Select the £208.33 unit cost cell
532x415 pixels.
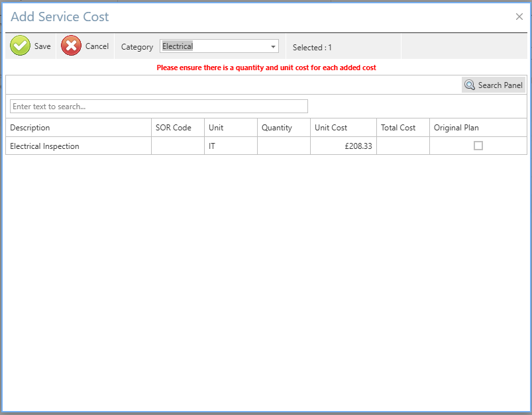[x=343, y=146]
